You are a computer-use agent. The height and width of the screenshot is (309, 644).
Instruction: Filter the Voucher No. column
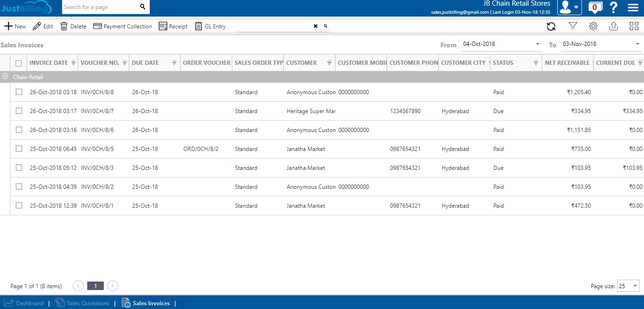tap(125, 63)
